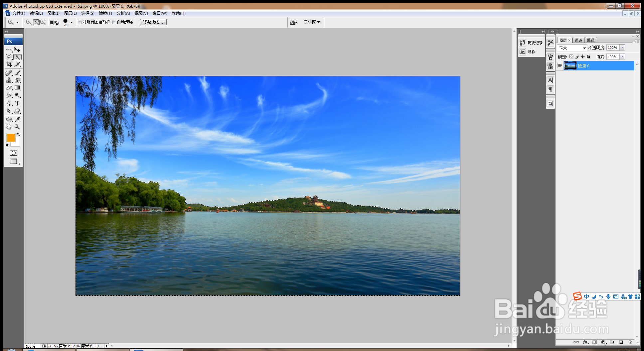The image size is (644, 351).
Task: Select the Custom Shape tool
Action: click(17, 111)
